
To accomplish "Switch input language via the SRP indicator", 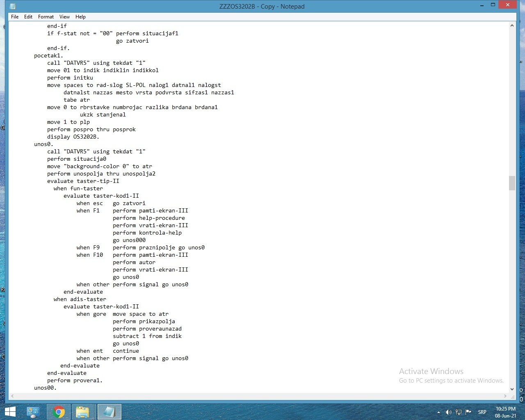I will pyautogui.click(x=482, y=412).
